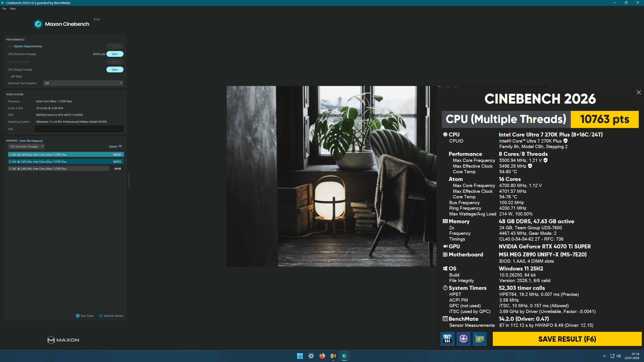
Task: Start the CPU (Single Thread) test
Action: point(115,70)
